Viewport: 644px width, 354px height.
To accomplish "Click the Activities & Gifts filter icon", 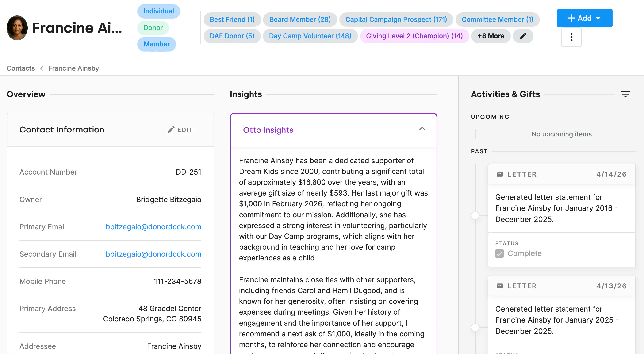I will click(x=625, y=94).
